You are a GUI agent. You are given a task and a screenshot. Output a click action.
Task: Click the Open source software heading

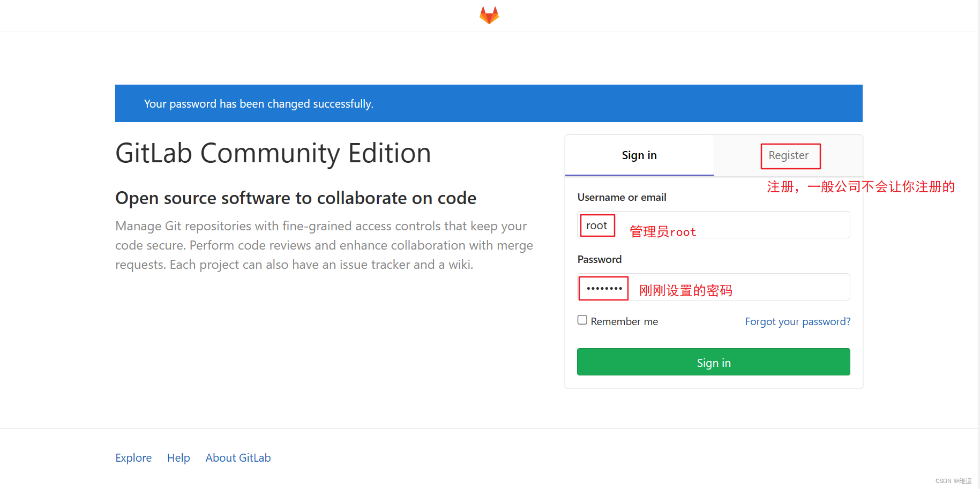point(296,198)
